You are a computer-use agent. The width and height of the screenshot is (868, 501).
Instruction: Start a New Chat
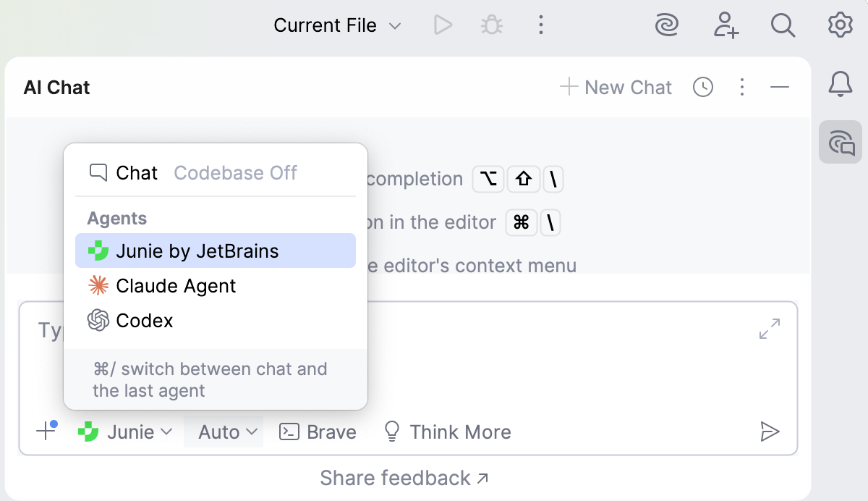616,88
